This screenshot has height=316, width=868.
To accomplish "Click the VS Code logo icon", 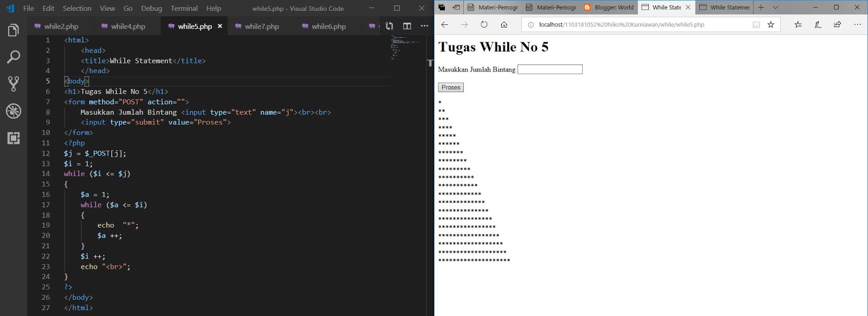I will coord(10,8).
